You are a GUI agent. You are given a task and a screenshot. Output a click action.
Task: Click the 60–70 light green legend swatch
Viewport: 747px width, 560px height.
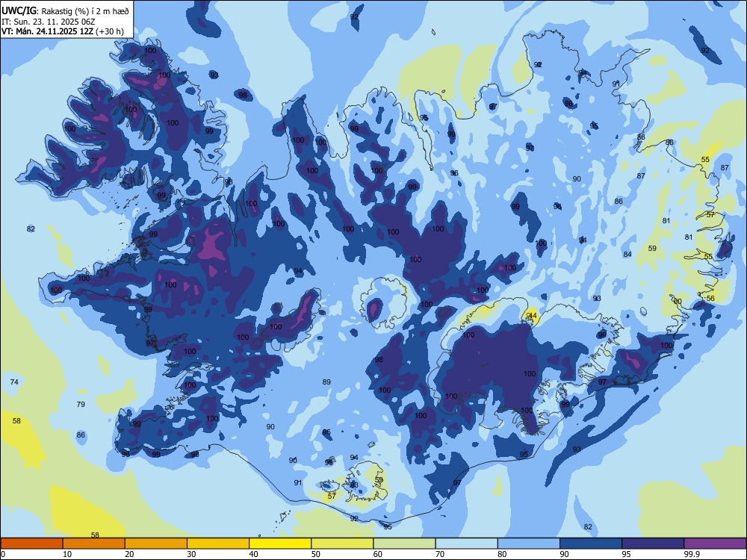click(404, 544)
